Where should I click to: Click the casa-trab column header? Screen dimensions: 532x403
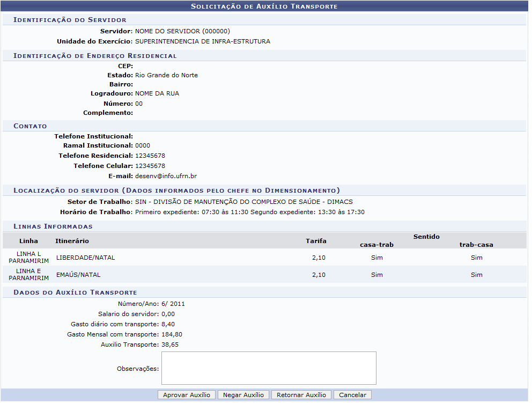(x=376, y=245)
